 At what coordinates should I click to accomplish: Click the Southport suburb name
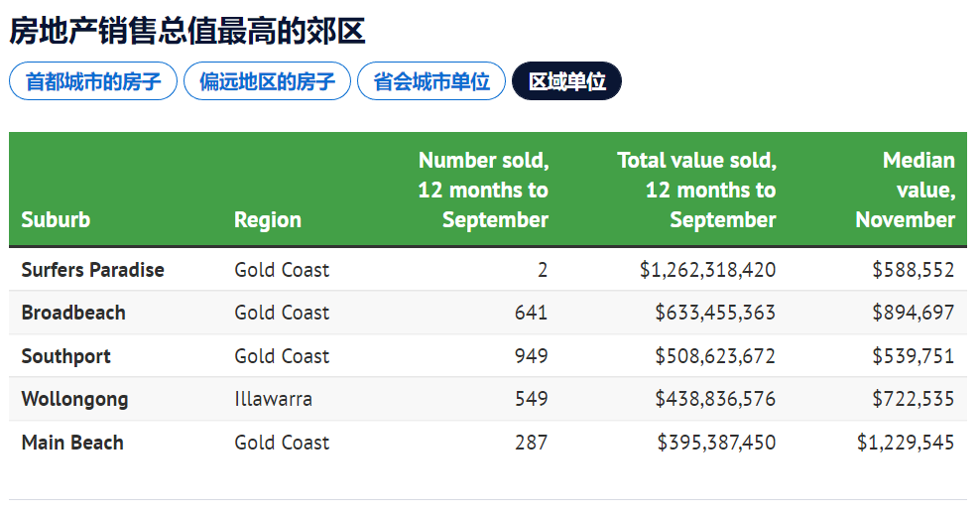[x=65, y=356]
